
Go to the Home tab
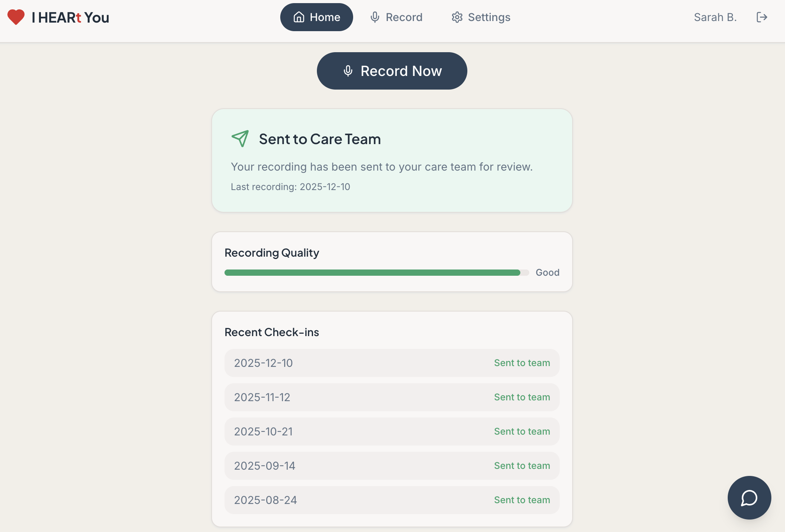[x=316, y=17]
